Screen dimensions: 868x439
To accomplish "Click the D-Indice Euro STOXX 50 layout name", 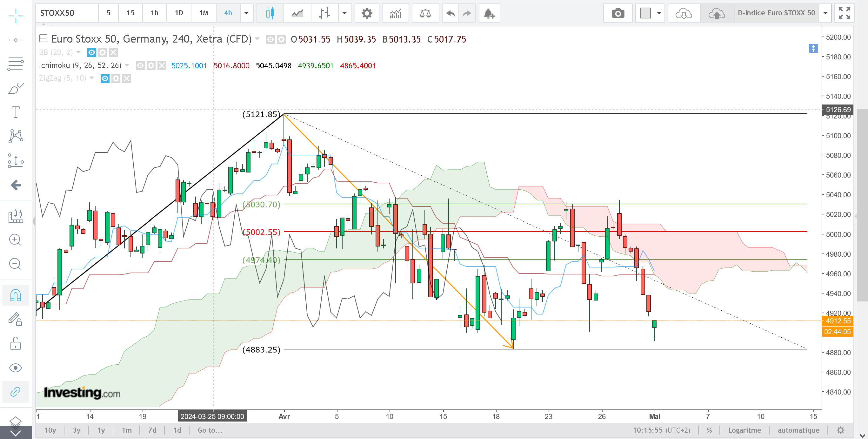I will tap(776, 13).
